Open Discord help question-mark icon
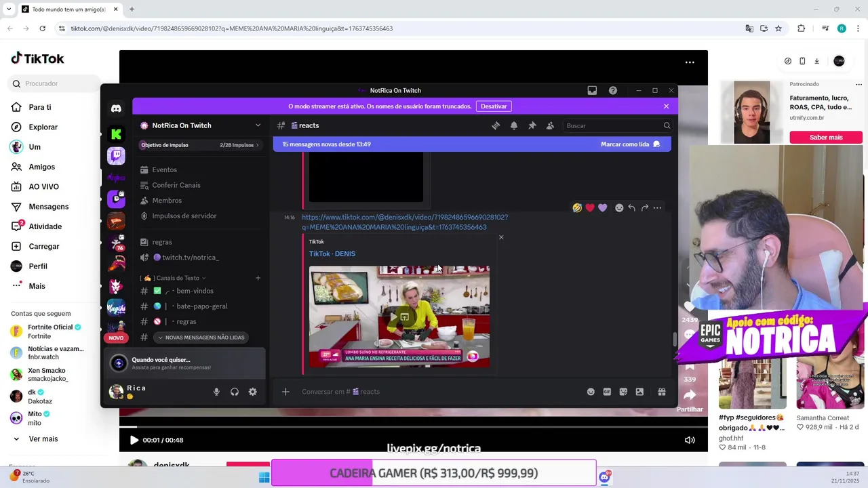 tap(613, 90)
